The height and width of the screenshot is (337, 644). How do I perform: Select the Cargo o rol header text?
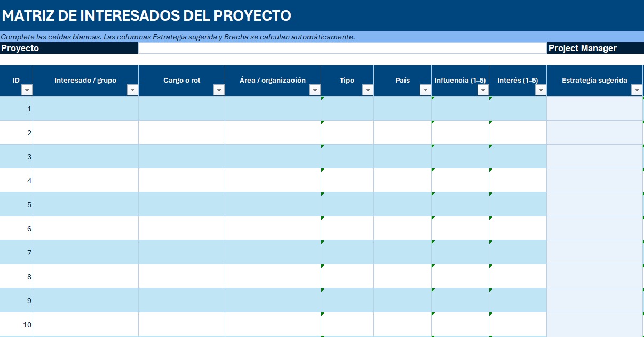point(182,81)
